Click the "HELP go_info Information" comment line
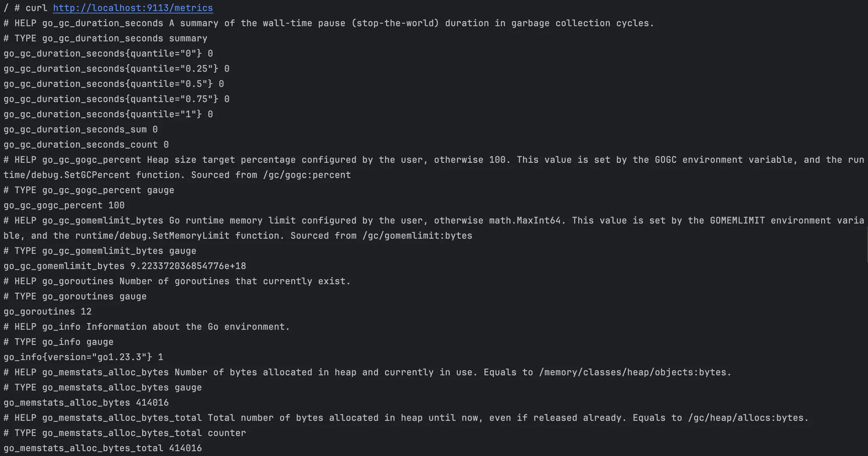Image resolution: width=868 pixels, height=456 pixels. tap(147, 327)
